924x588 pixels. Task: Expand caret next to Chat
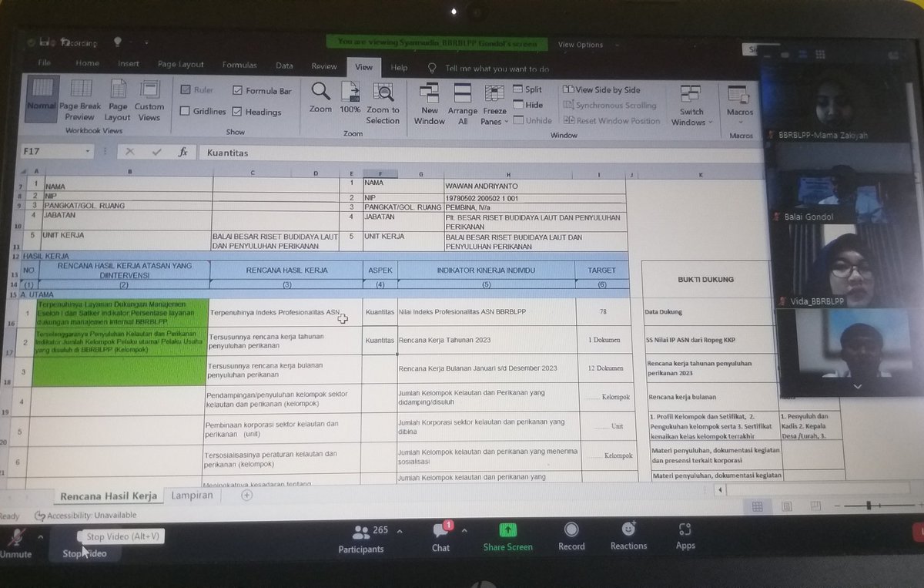click(464, 530)
